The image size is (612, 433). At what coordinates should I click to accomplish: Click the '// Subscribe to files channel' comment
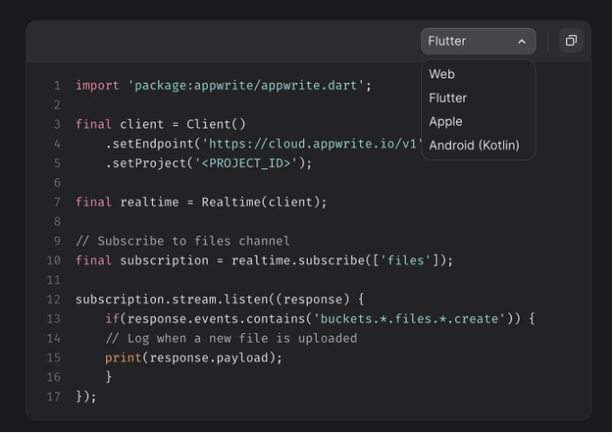[x=183, y=241]
